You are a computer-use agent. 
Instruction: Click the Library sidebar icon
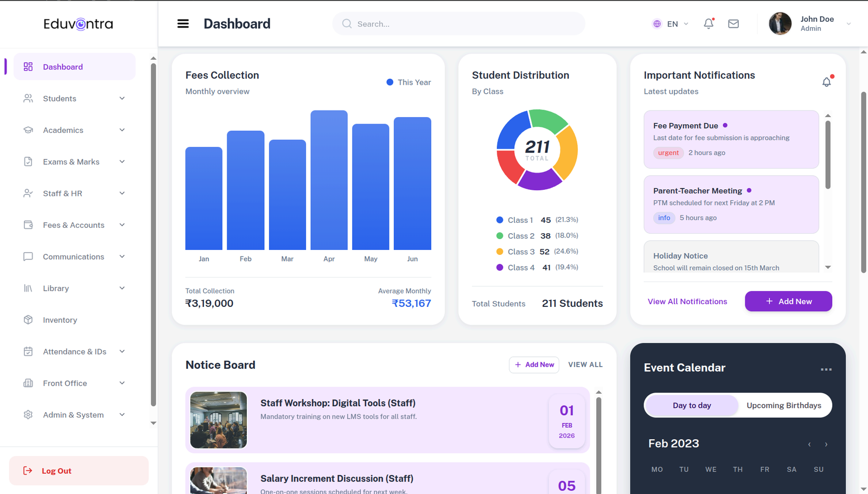[x=28, y=288]
